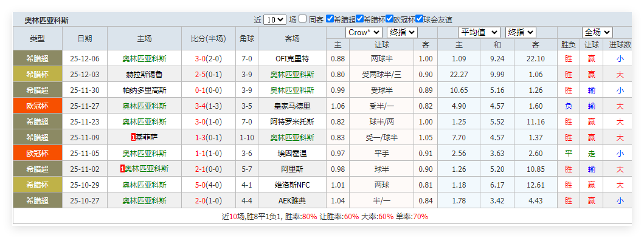Click the date 25-10-27
This screenshot has height=238, width=644.
(85, 200)
